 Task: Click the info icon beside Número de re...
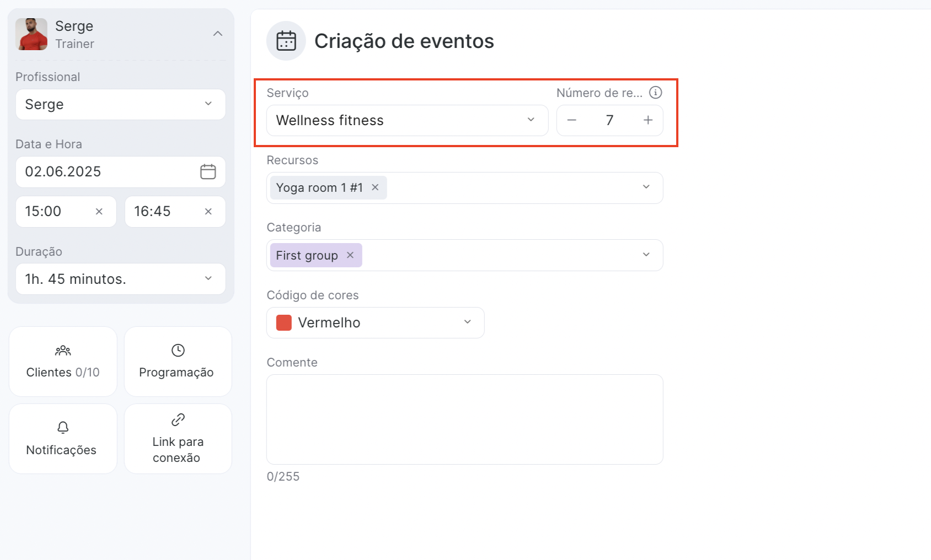coord(655,93)
